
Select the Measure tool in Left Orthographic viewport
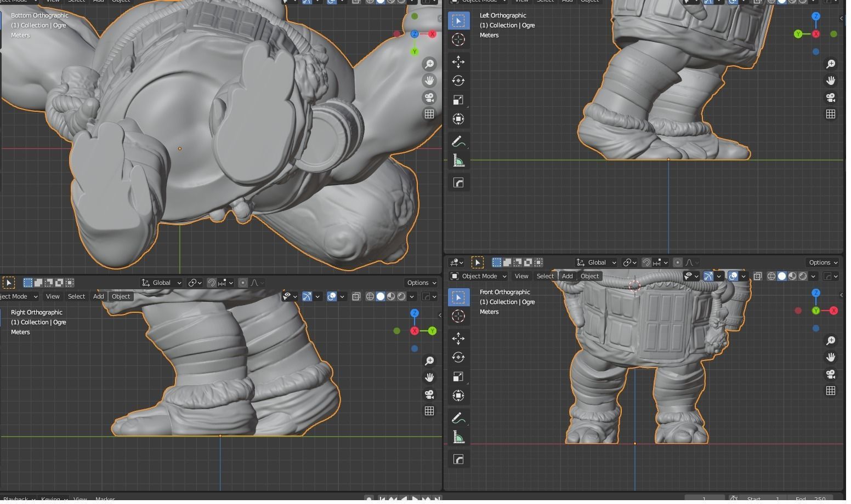[458, 161]
